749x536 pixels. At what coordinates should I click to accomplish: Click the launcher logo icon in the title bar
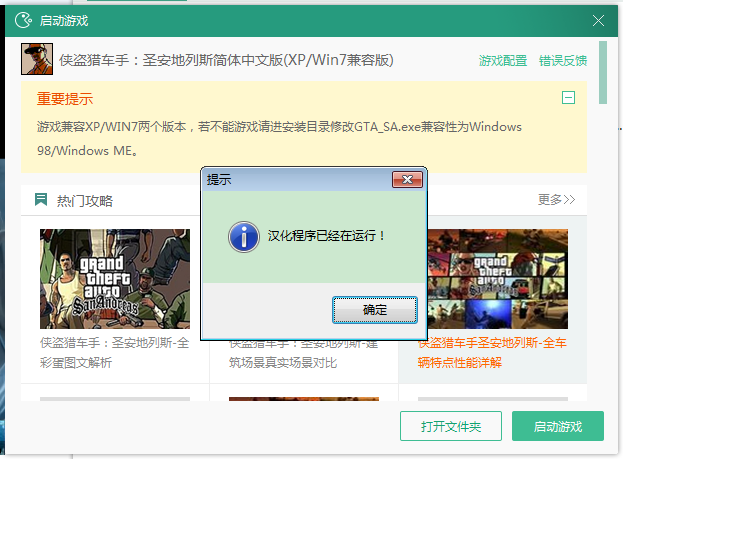pos(23,21)
